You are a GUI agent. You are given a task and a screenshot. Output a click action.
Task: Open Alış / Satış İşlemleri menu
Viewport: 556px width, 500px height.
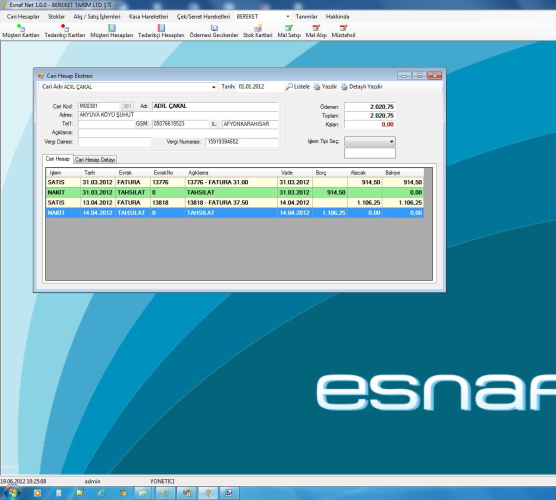point(97,17)
